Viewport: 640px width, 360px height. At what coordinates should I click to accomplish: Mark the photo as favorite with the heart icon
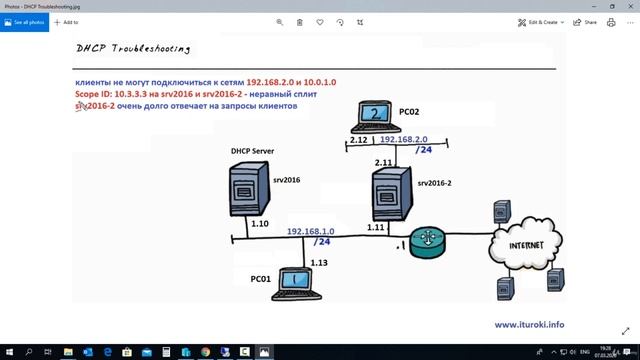click(x=320, y=22)
